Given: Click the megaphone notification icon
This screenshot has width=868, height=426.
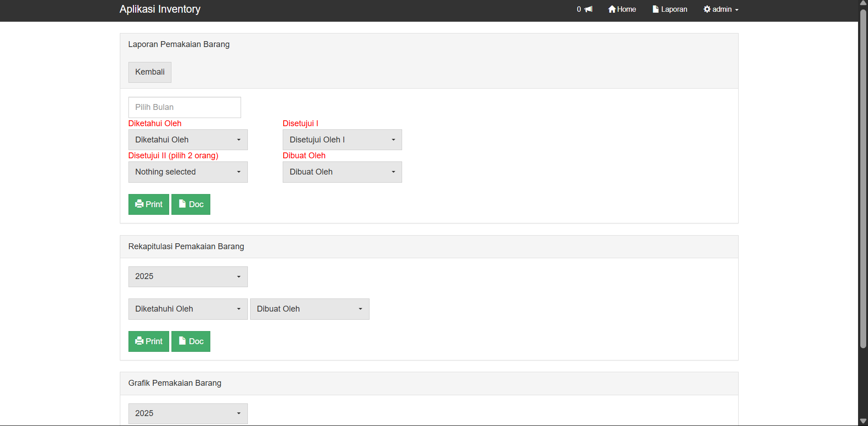Looking at the screenshot, I should click(x=588, y=9).
